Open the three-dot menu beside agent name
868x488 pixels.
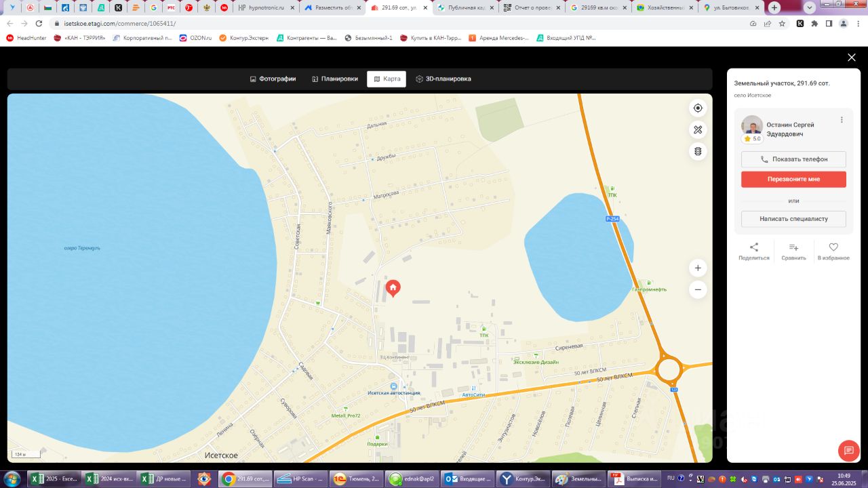click(x=842, y=120)
